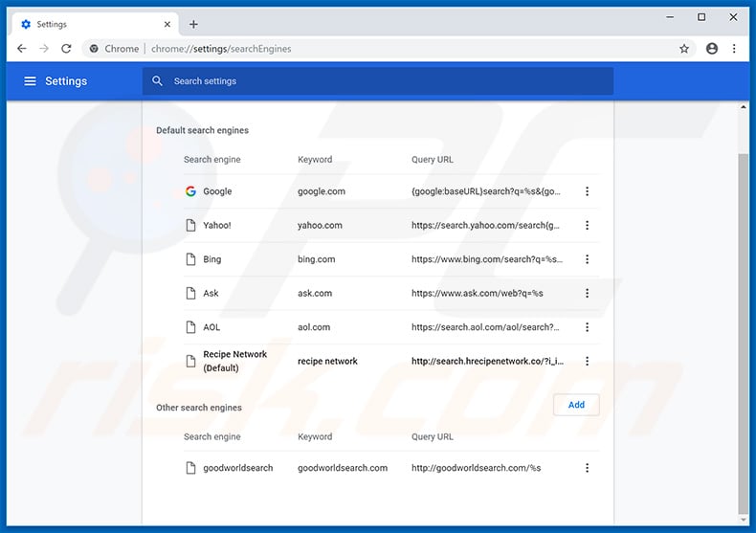Click the www.ask.com query URL

click(478, 293)
